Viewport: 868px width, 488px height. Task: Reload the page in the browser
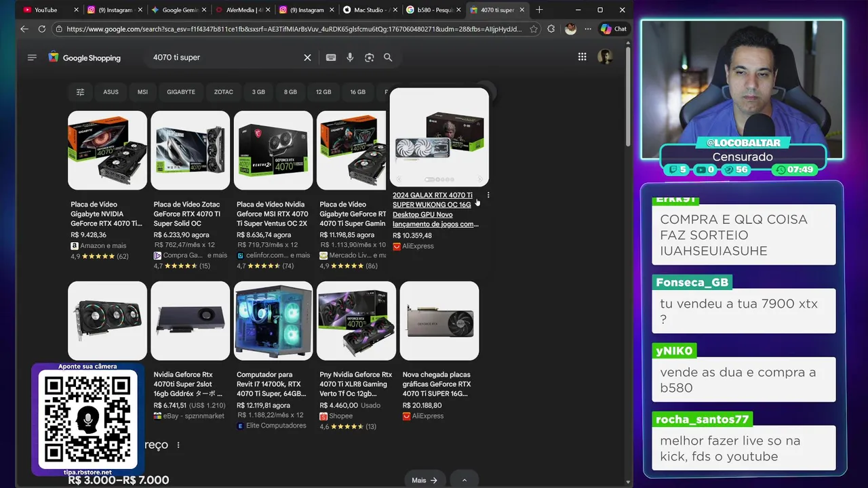(42, 29)
